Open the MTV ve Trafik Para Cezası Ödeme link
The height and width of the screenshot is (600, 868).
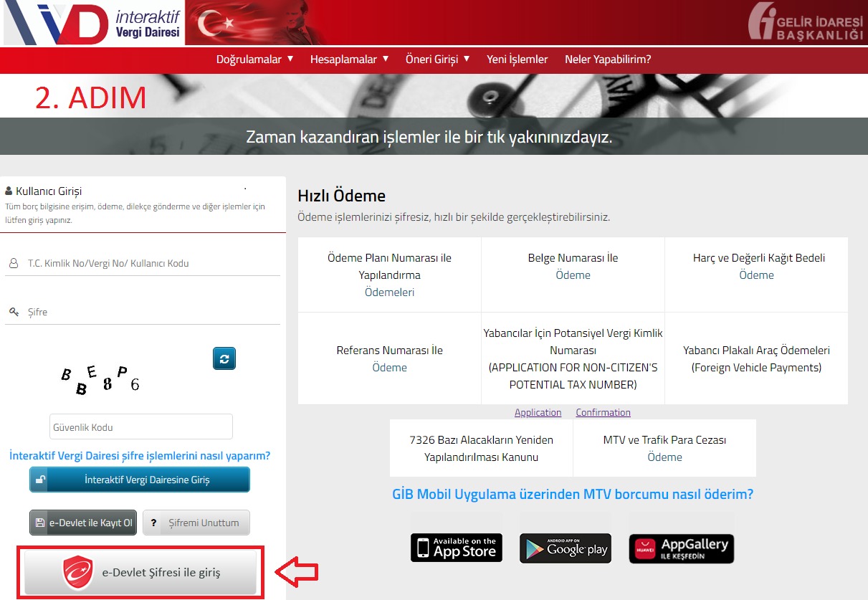click(664, 457)
